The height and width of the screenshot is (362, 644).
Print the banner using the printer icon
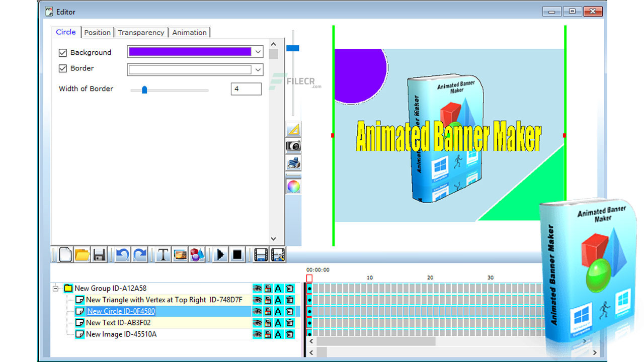click(293, 162)
